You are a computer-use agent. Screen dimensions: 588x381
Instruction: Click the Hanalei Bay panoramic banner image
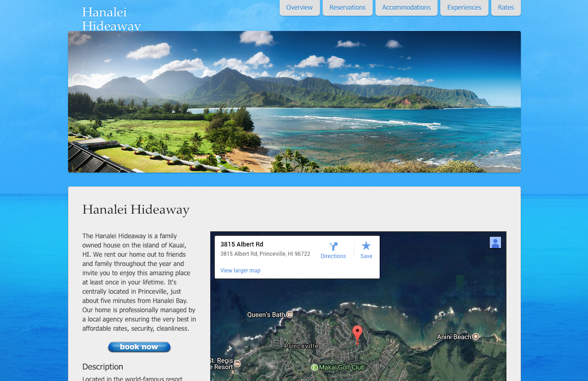[x=294, y=102]
